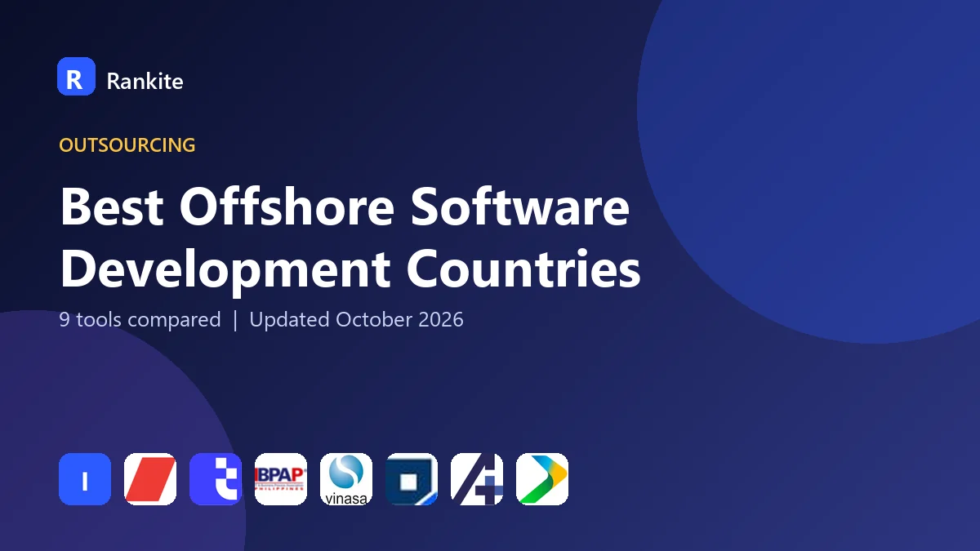
Task: Click the blue-purple "t" logo icon
Action: (216, 479)
